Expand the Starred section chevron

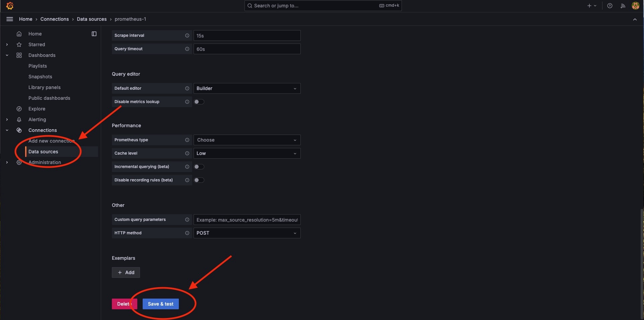(7, 45)
